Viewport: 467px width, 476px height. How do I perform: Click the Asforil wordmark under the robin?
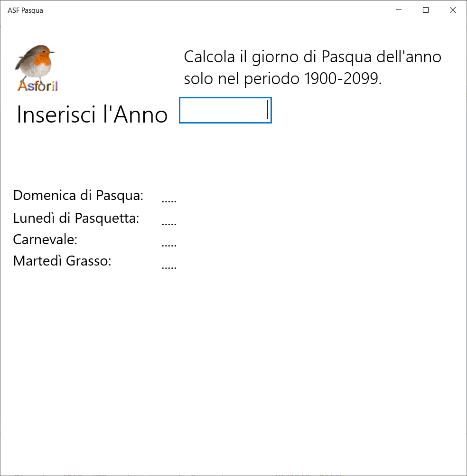pos(37,86)
